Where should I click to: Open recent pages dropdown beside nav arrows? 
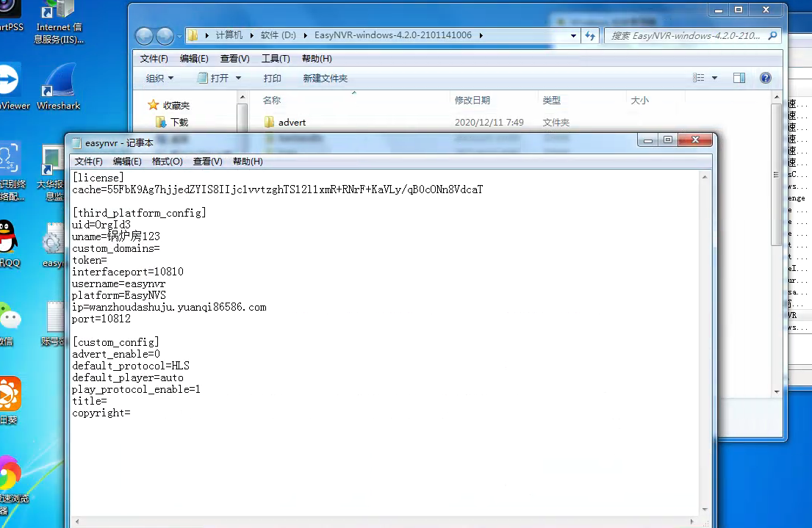click(x=180, y=36)
